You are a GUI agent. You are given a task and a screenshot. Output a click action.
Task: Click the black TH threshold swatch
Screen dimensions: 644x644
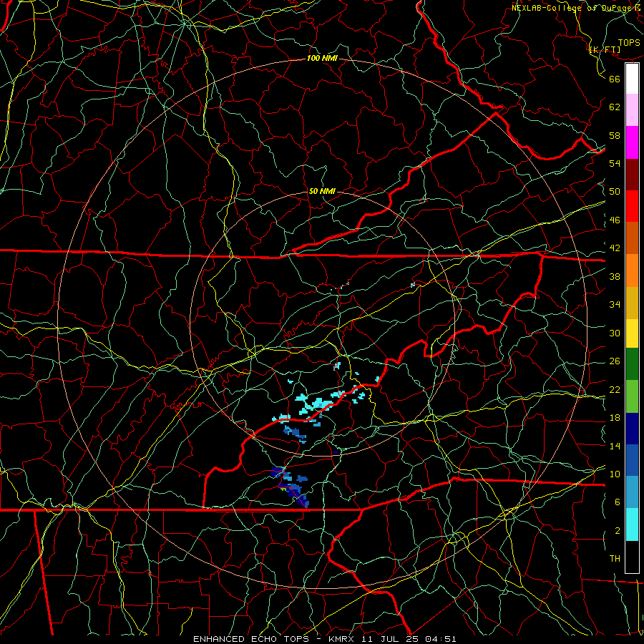[632, 557]
